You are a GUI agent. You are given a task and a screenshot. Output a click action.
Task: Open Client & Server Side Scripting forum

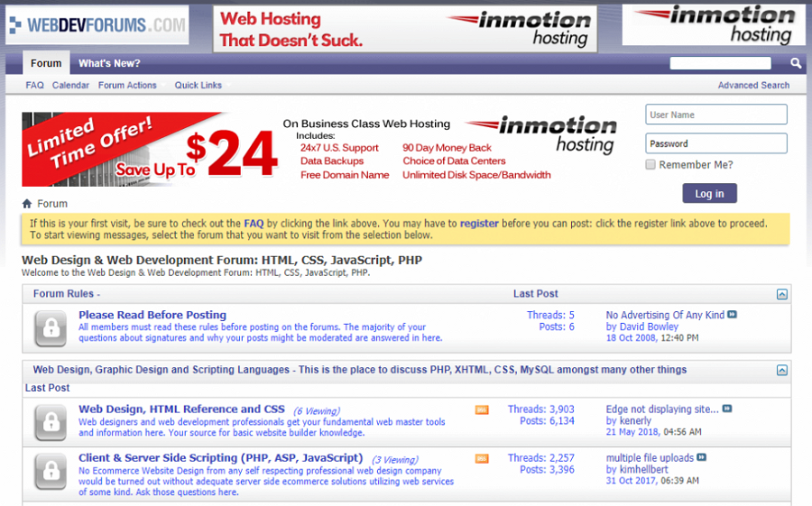221,458
